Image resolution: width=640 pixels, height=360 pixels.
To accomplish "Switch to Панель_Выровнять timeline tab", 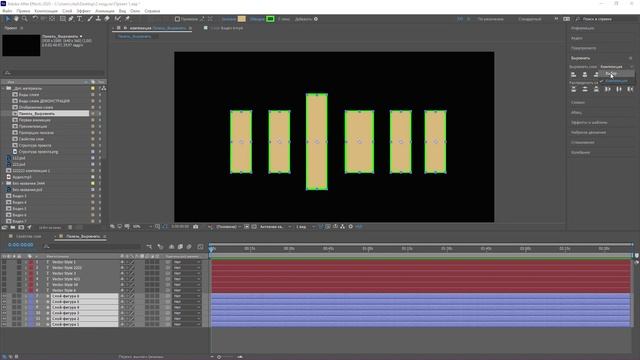I will (x=82, y=236).
